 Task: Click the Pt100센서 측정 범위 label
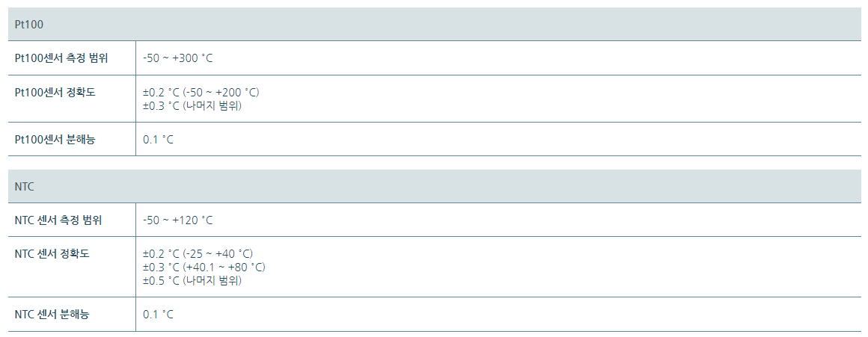pos(61,58)
